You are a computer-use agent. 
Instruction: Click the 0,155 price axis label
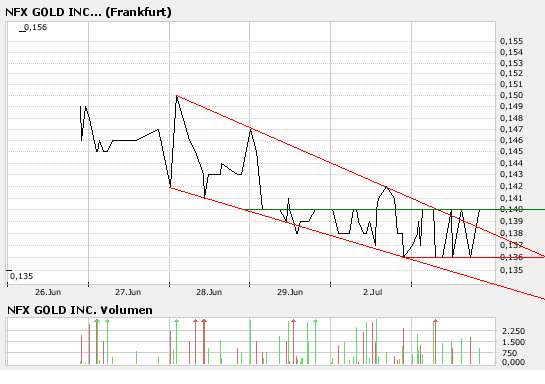(x=511, y=41)
